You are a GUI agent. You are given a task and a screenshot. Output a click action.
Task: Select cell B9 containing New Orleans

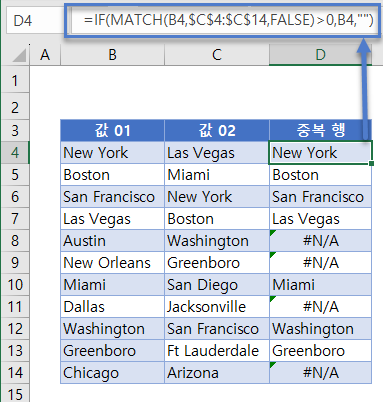tap(112, 263)
